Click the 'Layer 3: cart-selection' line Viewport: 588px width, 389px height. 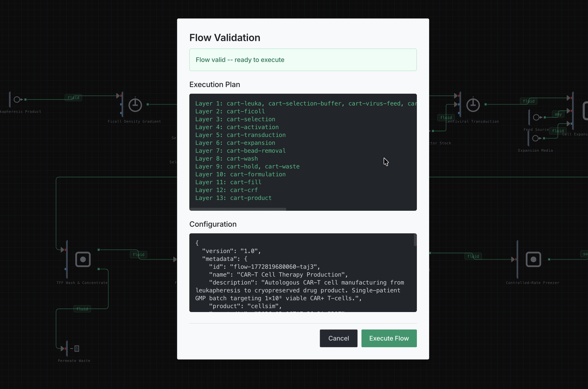click(235, 119)
